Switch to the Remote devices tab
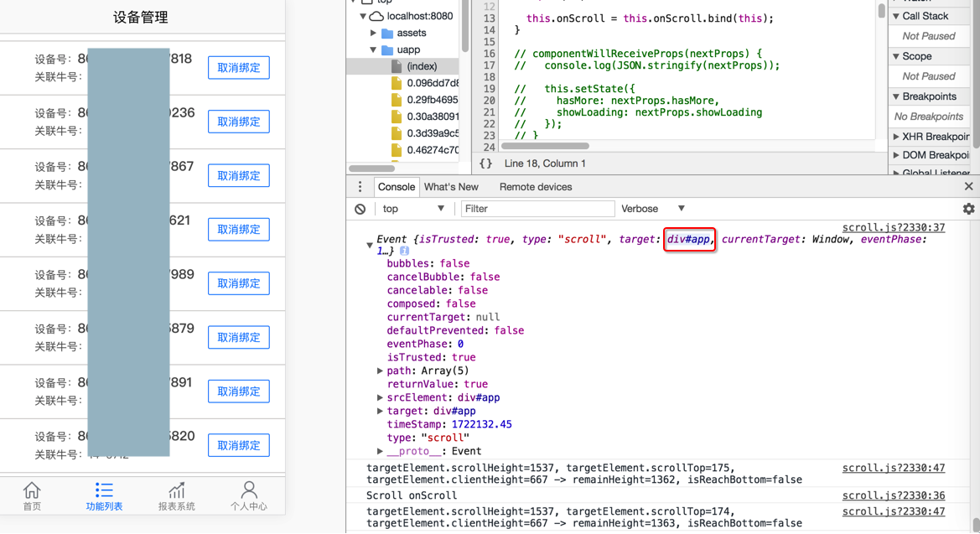Screen dimensions: 980x534 [x=536, y=187]
